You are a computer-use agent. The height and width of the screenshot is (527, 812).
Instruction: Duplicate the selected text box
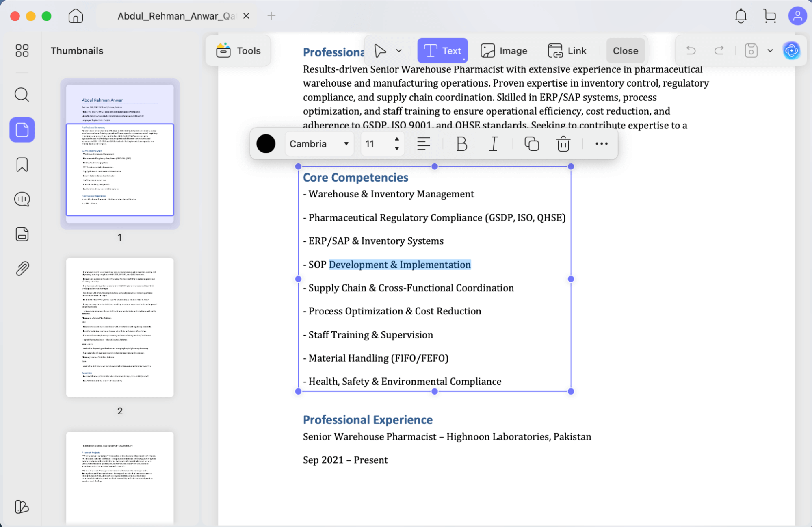pos(531,144)
